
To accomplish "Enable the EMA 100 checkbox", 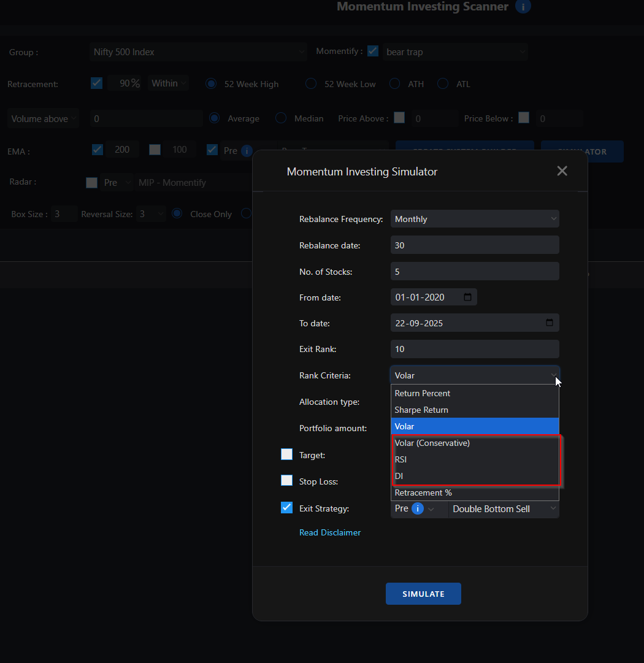I will (155, 149).
